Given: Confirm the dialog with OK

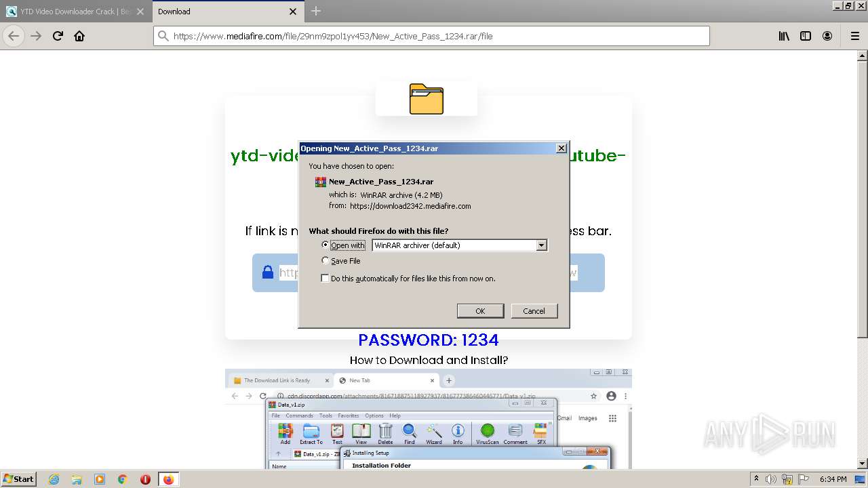Looking at the screenshot, I should (480, 310).
